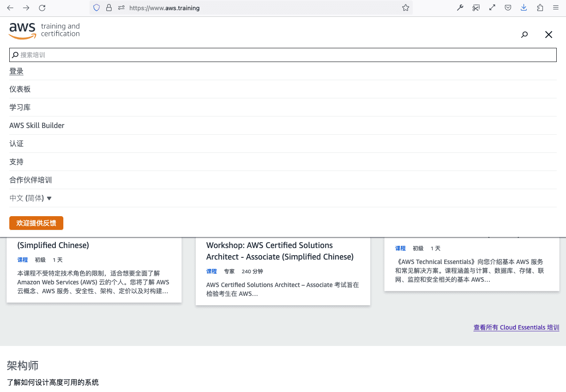The height and width of the screenshot is (392, 566).
Task: Select 仪表板 from the navigation menu
Action: 20,89
